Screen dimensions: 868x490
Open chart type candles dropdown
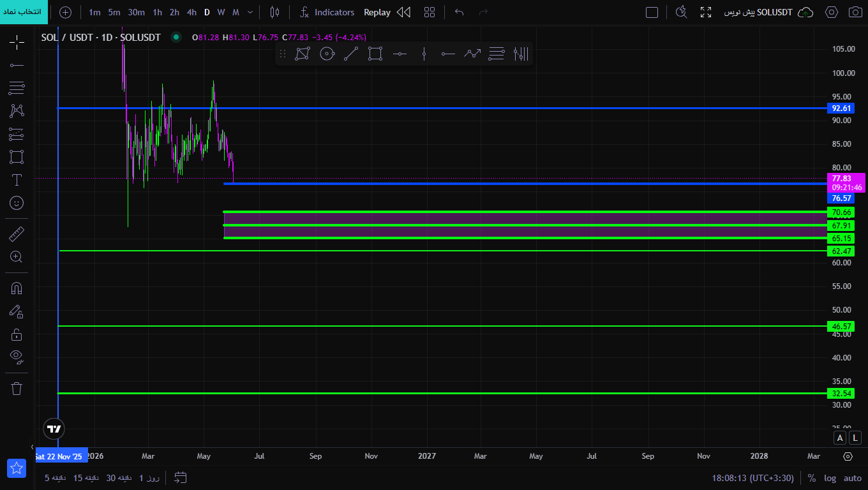(x=274, y=12)
